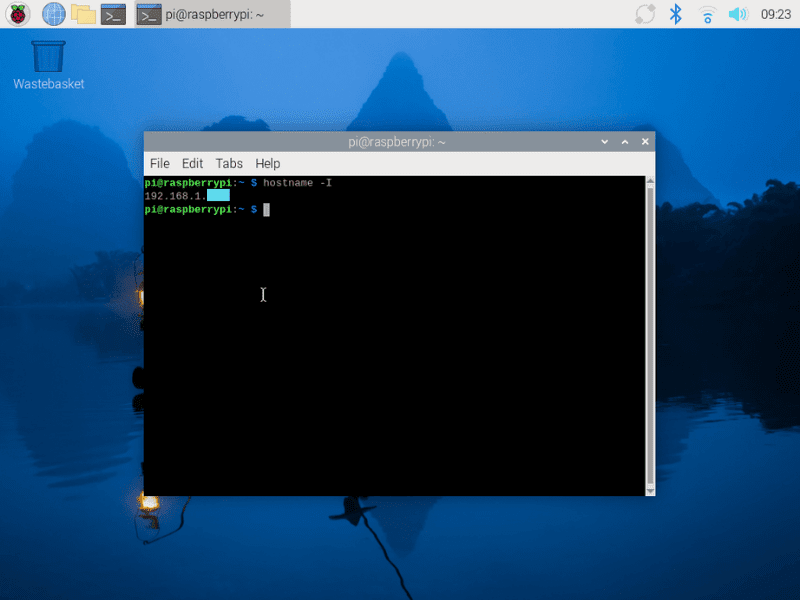800x600 pixels.
Task: Click the highlighted IP address output
Action: tap(219, 196)
